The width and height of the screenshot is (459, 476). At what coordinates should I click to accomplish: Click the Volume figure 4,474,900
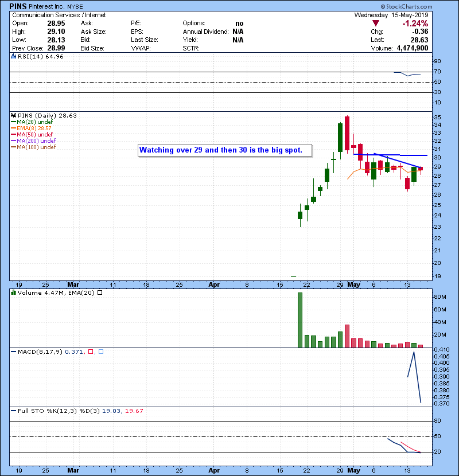tap(412, 48)
